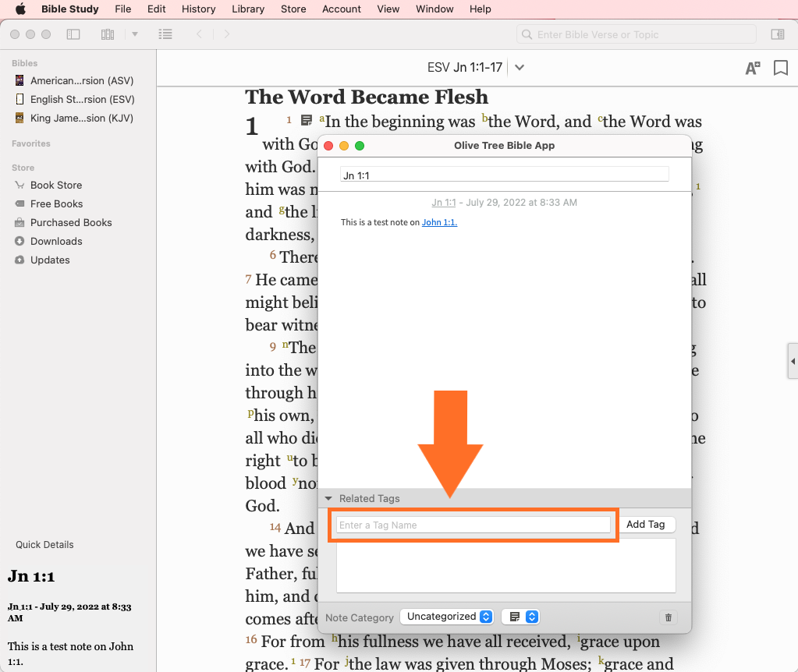Click the note icon beside verse 1
This screenshot has height=672, width=798.
(x=307, y=121)
